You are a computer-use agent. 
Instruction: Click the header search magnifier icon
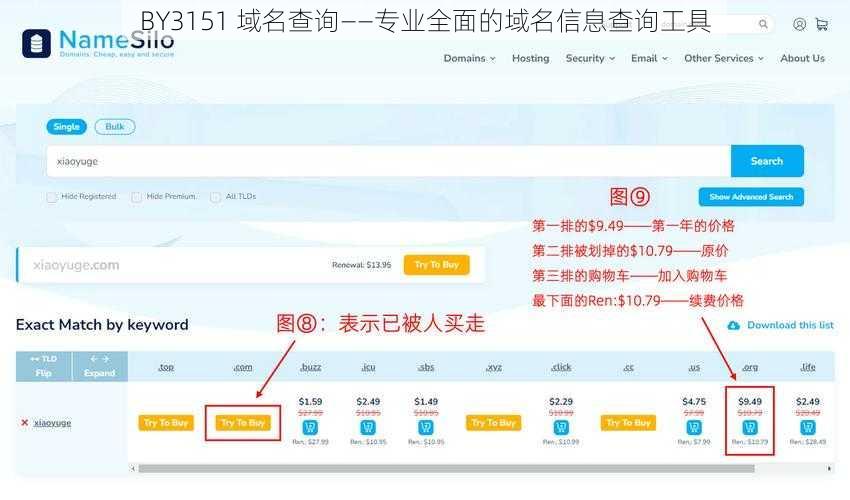coord(763,24)
